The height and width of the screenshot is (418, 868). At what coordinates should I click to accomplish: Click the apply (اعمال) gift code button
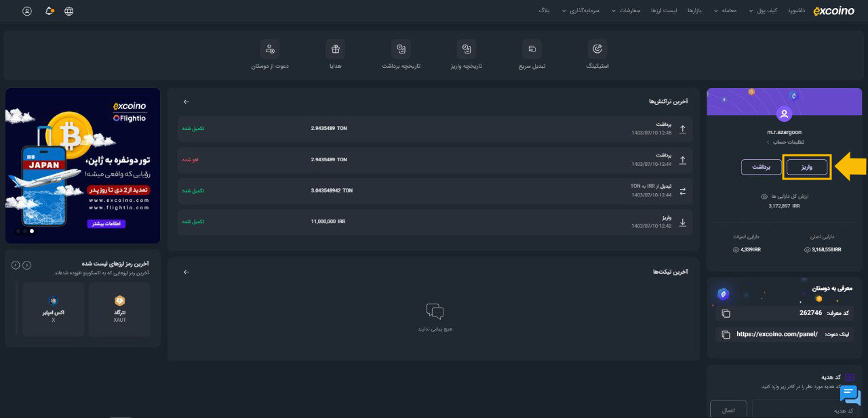click(x=728, y=409)
